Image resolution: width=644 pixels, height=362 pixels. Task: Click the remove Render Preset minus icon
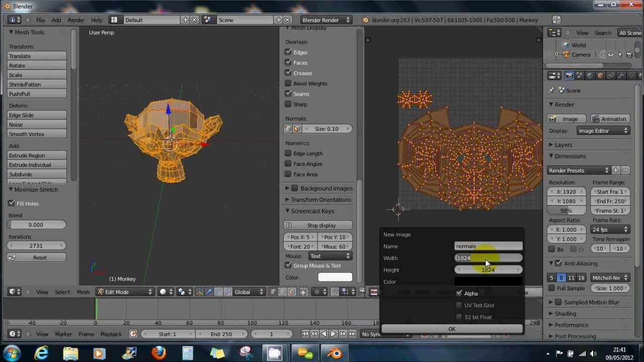[x=625, y=170]
